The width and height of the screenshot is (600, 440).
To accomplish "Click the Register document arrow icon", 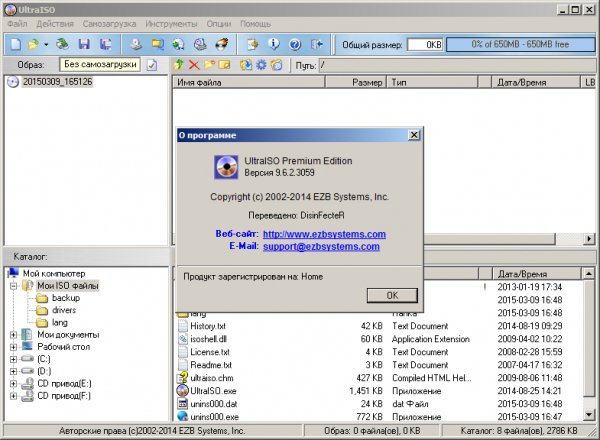I will [253, 44].
